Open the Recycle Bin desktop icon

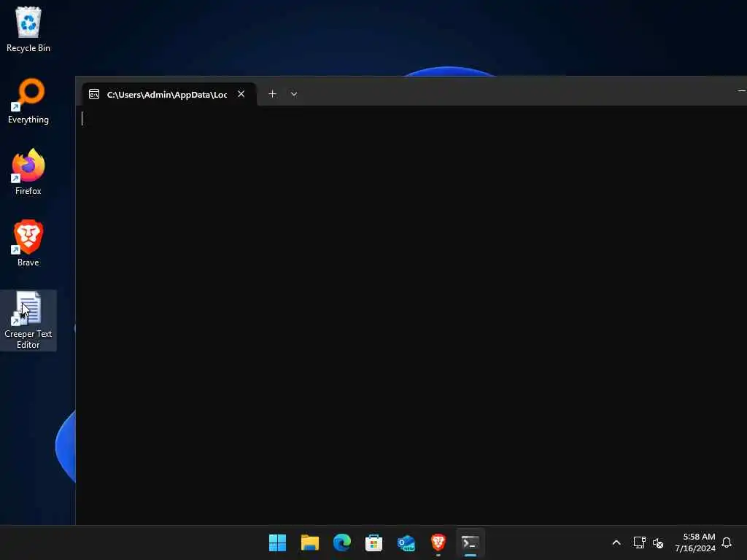28,29
